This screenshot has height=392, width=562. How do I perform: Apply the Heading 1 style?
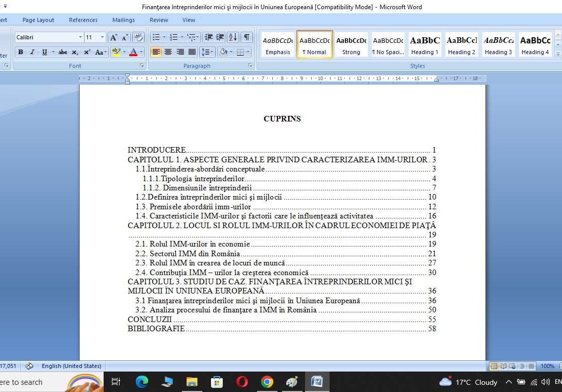pos(425,44)
